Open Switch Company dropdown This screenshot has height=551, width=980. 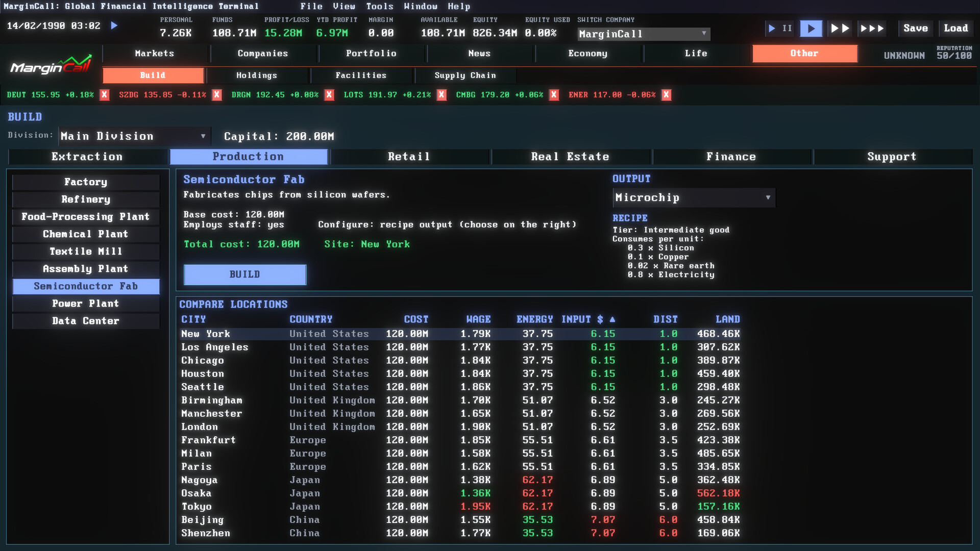click(x=644, y=34)
